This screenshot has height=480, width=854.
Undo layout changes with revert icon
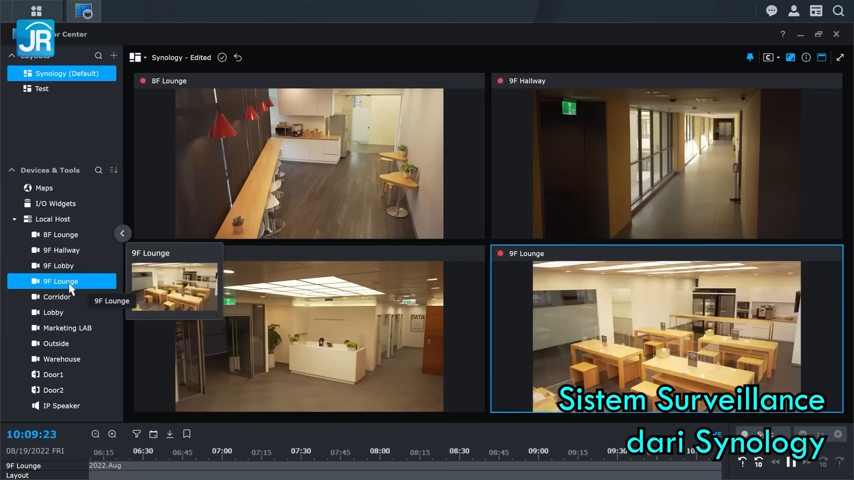(238, 58)
